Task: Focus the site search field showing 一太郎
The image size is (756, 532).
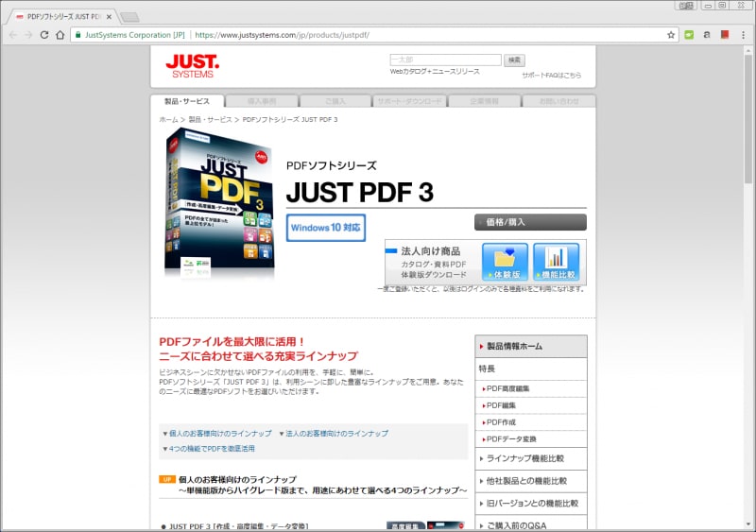Action: pyautogui.click(x=445, y=60)
